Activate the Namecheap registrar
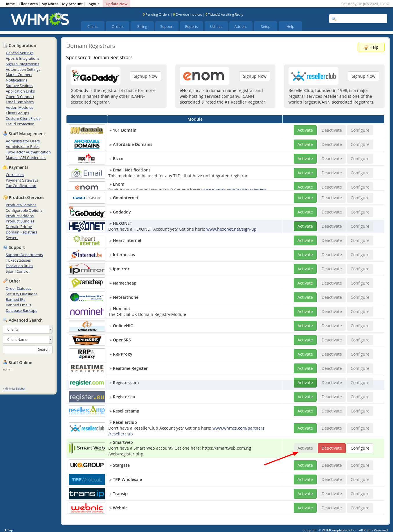 305,283
